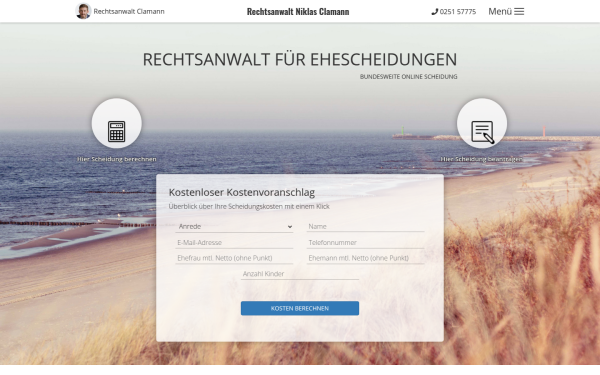
Task: Focus the Telefonnummer field
Action: (x=365, y=243)
